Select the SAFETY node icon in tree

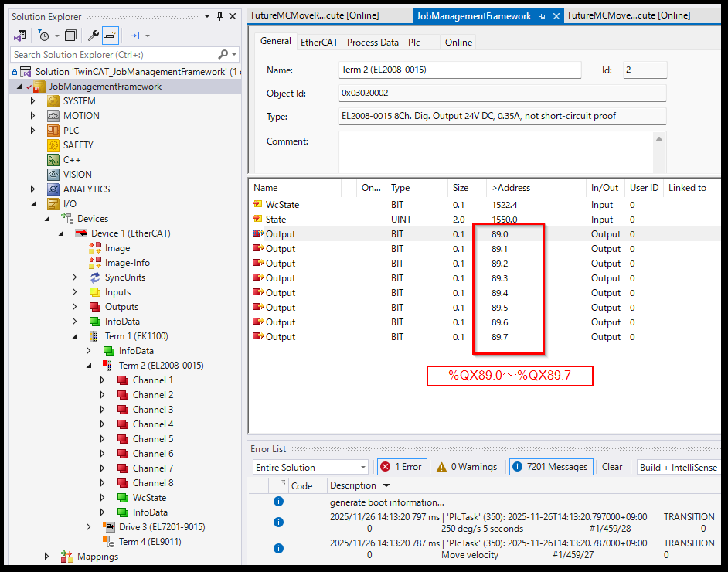[x=53, y=145]
